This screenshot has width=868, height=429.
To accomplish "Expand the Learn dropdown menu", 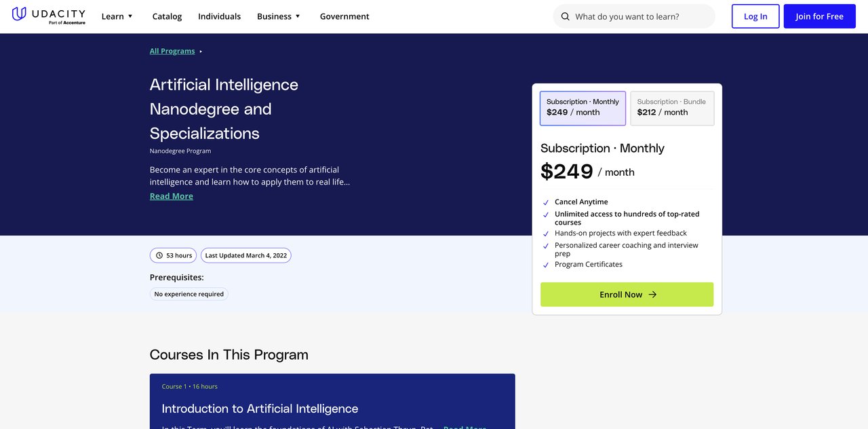I will pos(117,16).
